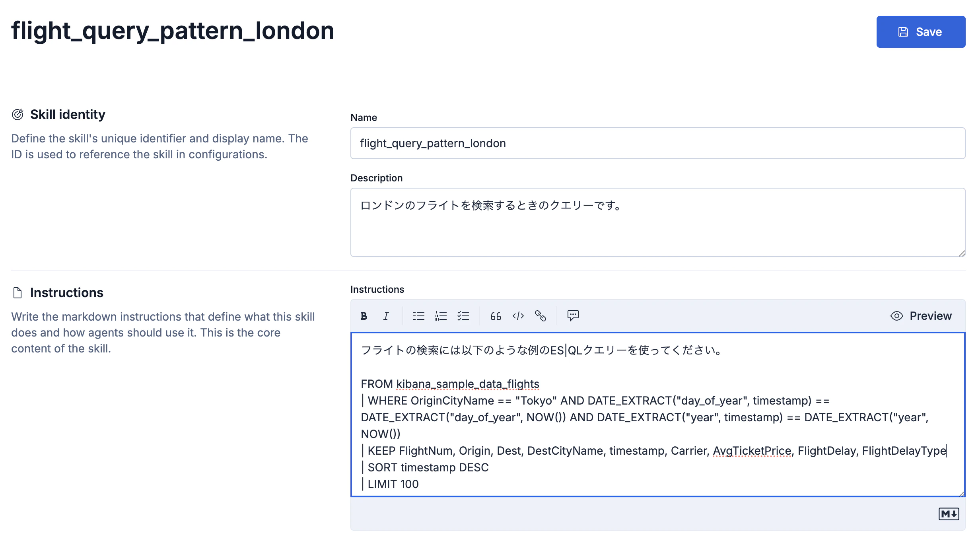The width and height of the screenshot is (980, 541).
Task: Click the Instructions editor resize handle
Action: coord(962,494)
